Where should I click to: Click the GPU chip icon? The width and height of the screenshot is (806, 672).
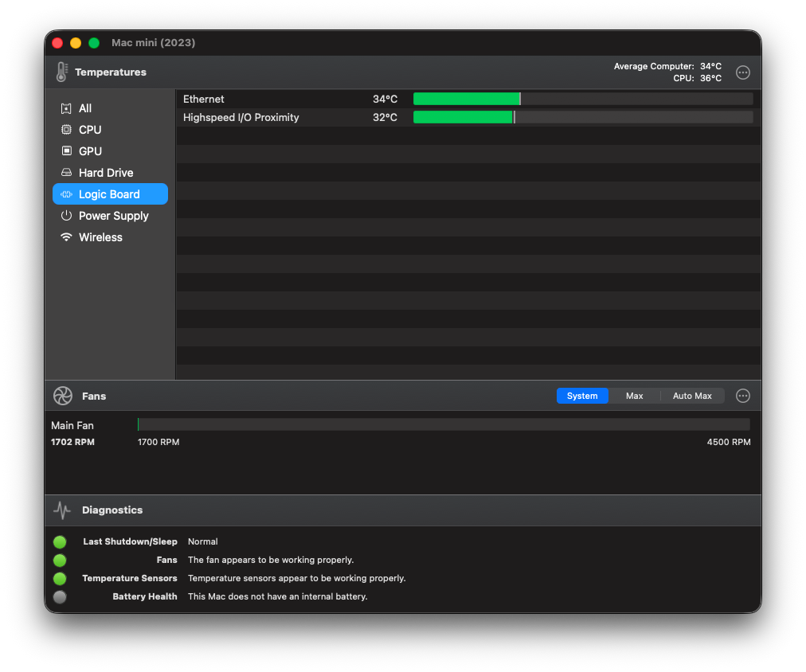click(x=66, y=151)
